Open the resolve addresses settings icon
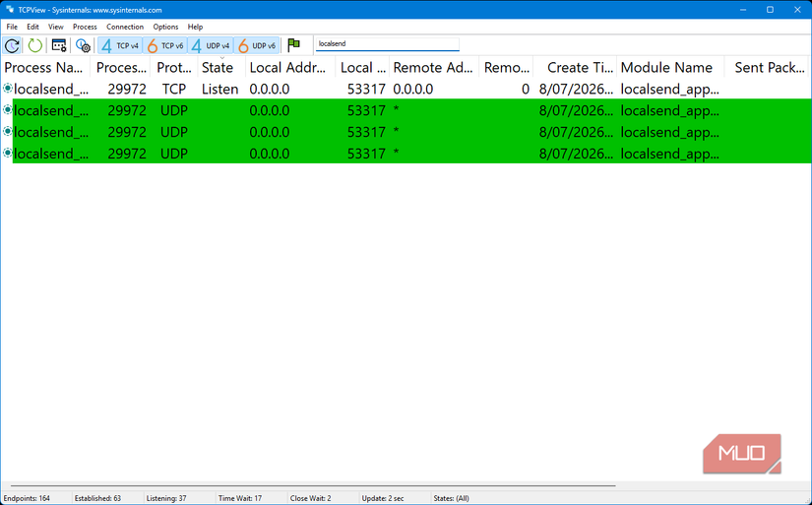 [x=59, y=45]
